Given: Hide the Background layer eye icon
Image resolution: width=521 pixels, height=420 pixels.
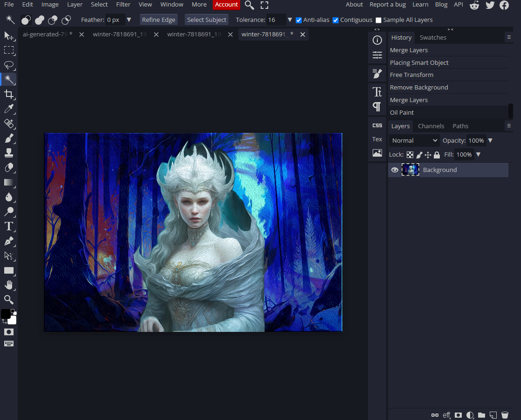Looking at the screenshot, I should 395,170.
